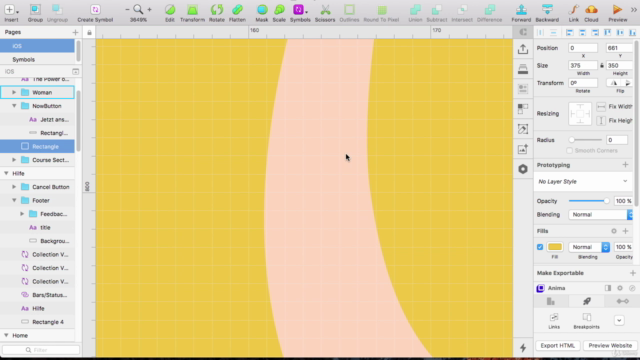Image resolution: width=640 pixels, height=360 pixels.
Task: Collapse the Footer group
Action: [x=14, y=200]
